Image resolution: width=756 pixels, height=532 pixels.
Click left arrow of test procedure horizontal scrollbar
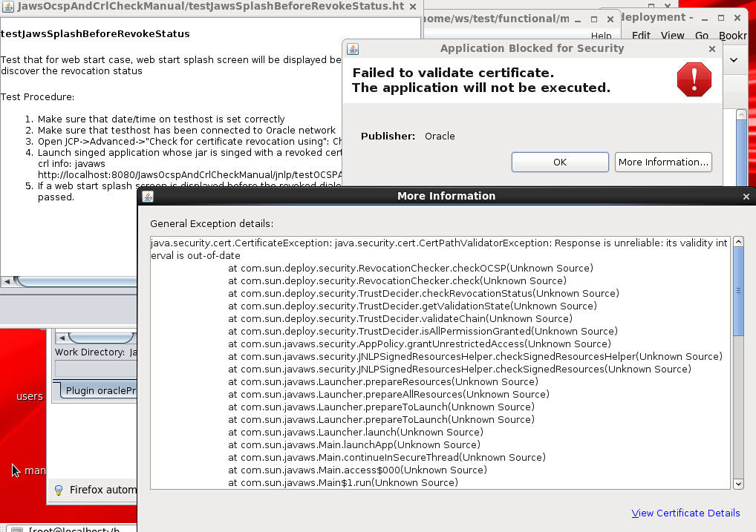click(7, 282)
